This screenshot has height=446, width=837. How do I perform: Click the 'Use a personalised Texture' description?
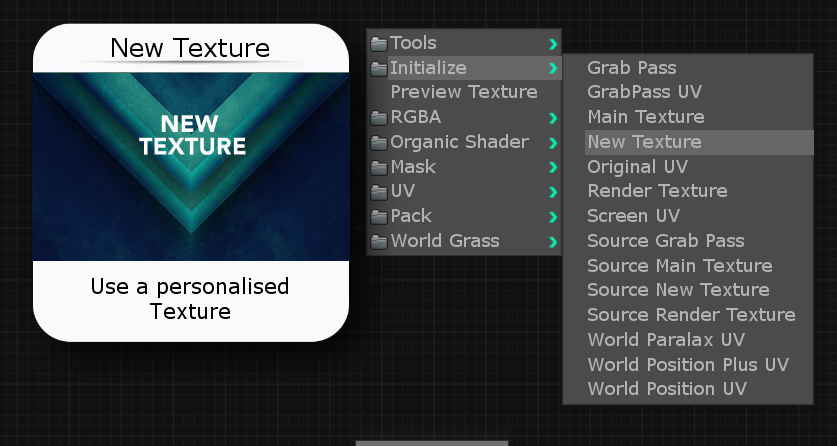pyautogui.click(x=190, y=299)
